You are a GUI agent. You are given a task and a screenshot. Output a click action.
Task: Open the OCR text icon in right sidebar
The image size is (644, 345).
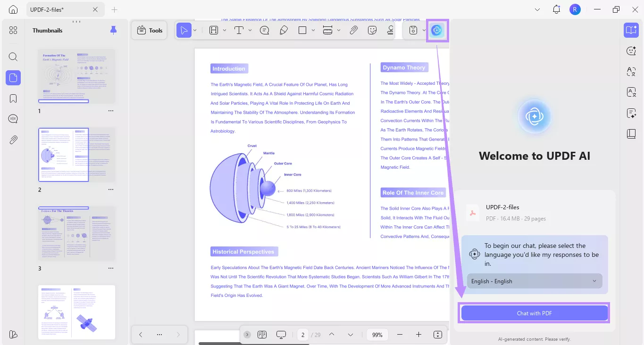(x=631, y=92)
